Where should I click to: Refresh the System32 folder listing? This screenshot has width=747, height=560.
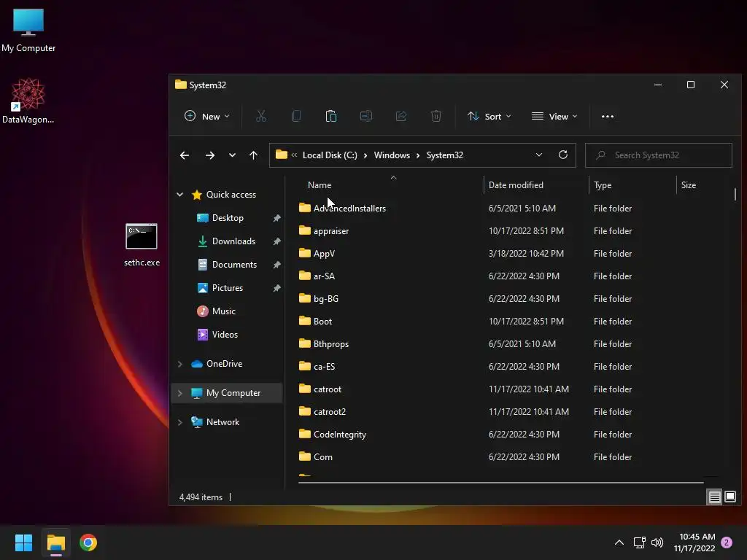[x=563, y=155]
